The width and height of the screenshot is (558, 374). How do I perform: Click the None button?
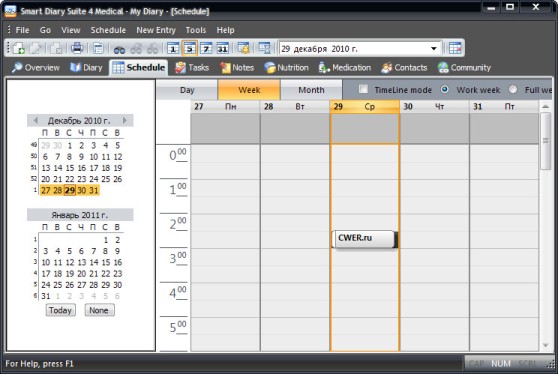point(99,310)
